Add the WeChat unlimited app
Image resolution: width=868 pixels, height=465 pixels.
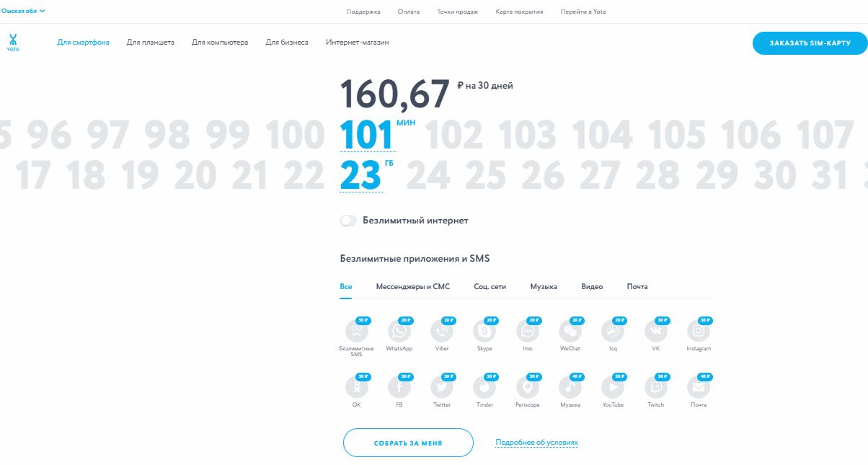(x=570, y=332)
